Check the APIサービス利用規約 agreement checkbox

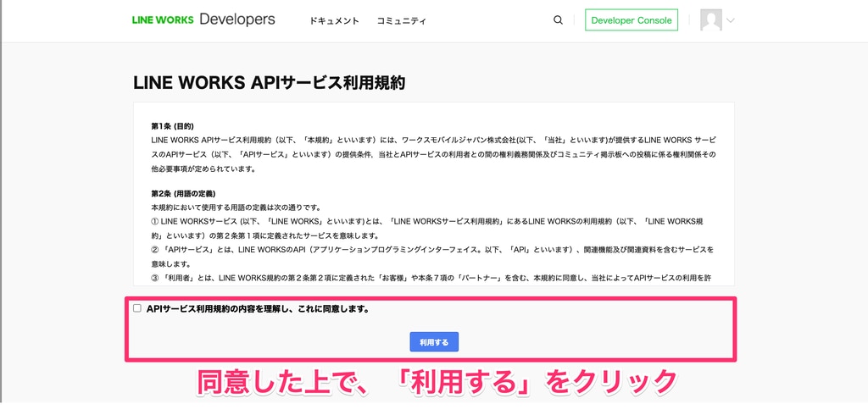point(137,308)
